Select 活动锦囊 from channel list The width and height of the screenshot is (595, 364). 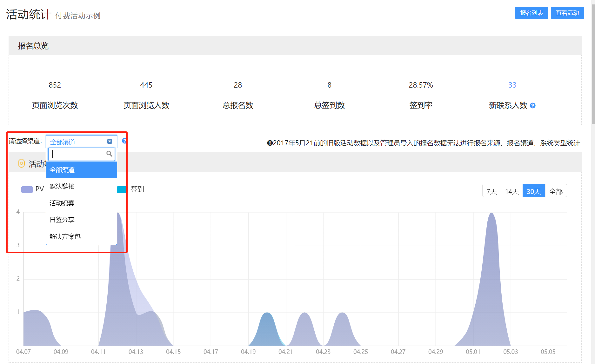[62, 203]
